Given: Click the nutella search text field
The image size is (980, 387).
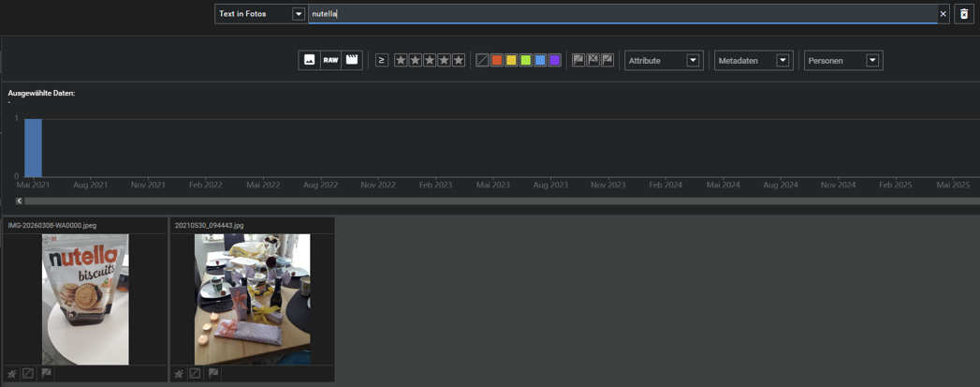Looking at the screenshot, I should point(622,14).
